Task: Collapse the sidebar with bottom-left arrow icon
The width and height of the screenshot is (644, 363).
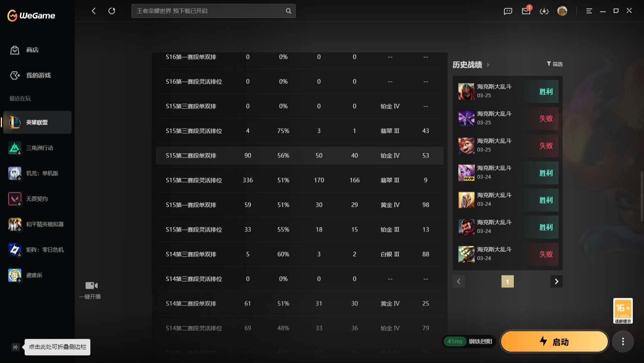Action: click(16, 347)
